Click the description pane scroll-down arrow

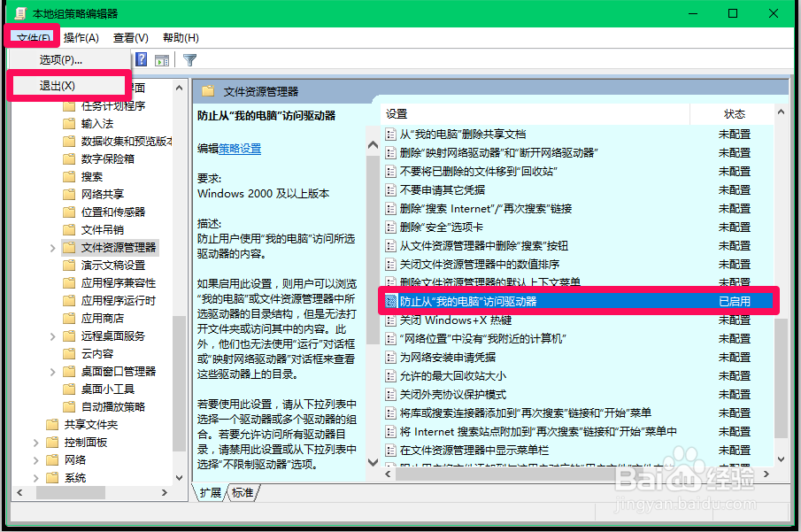pyautogui.click(x=373, y=462)
